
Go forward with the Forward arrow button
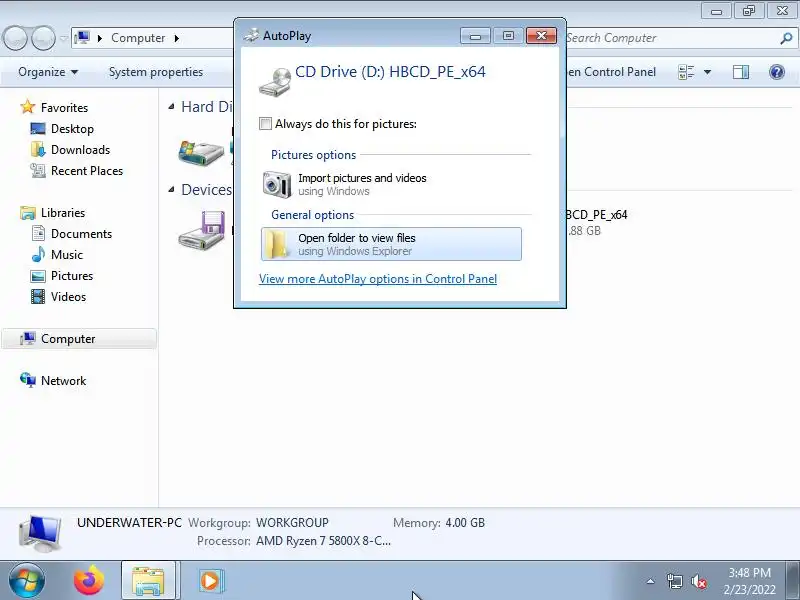43,38
